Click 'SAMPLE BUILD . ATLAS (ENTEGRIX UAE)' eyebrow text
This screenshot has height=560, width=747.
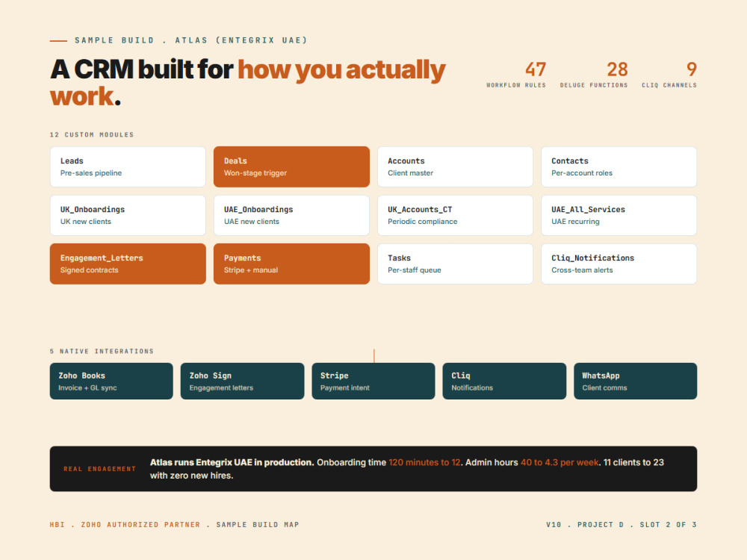[x=191, y=40]
